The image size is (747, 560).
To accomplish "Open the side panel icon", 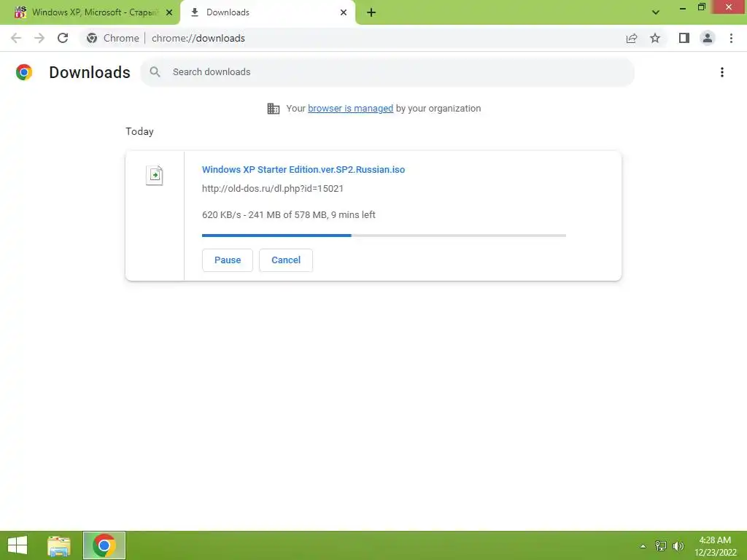I will click(684, 38).
